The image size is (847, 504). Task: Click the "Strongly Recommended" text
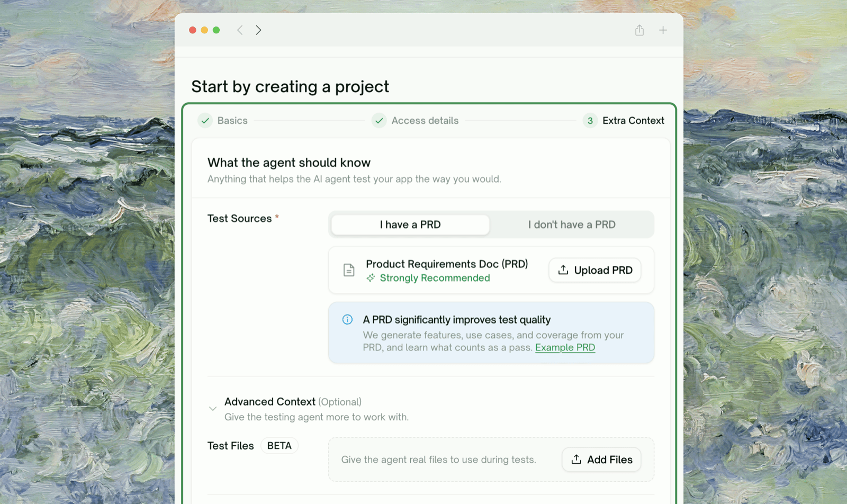435,278
